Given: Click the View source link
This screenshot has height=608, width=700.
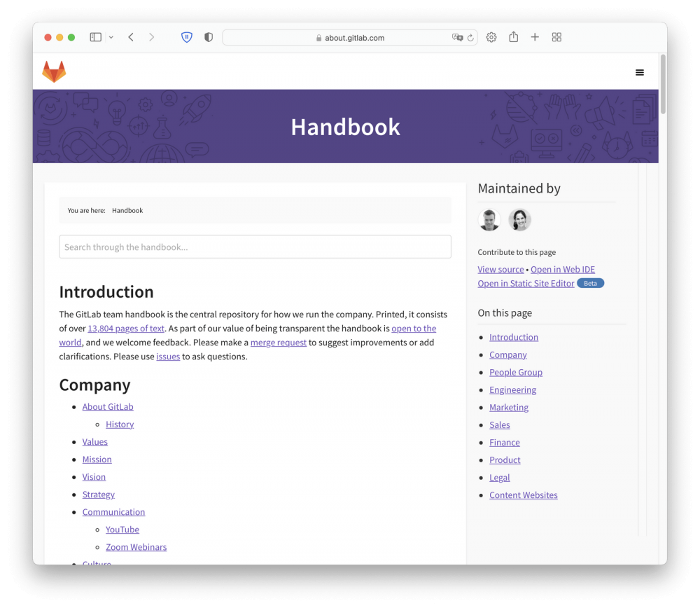Looking at the screenshot, I should coord(500,270).
